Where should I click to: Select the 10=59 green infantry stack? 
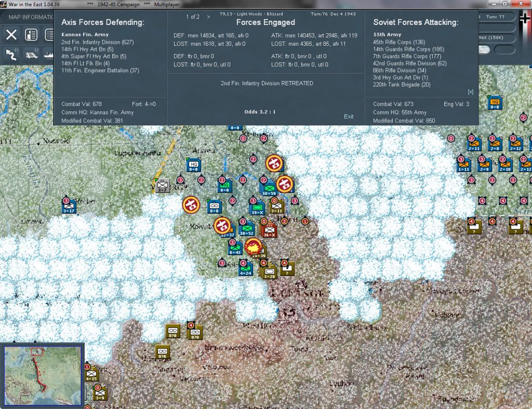click(x=269, y=189)
